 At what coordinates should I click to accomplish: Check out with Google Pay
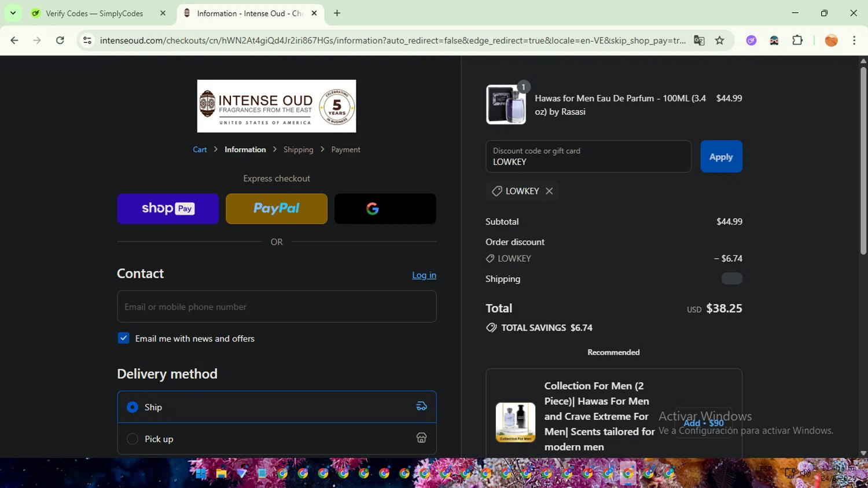[385, 208]
